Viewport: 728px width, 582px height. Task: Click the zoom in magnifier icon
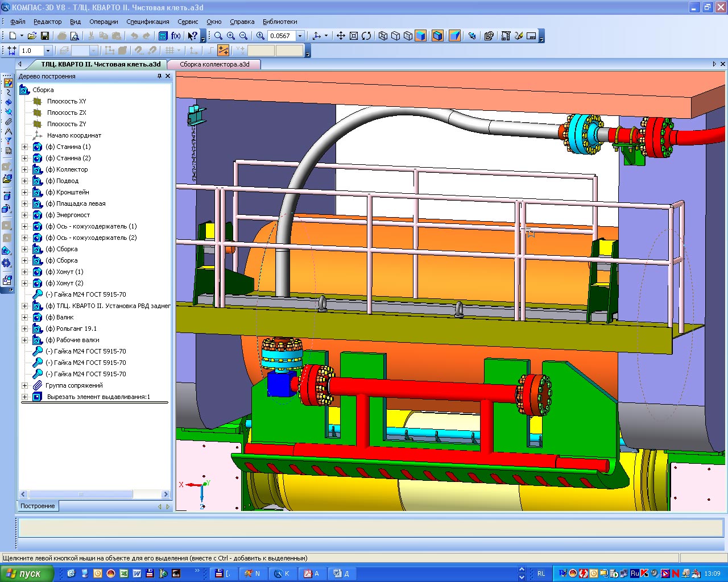pos(231,36)
